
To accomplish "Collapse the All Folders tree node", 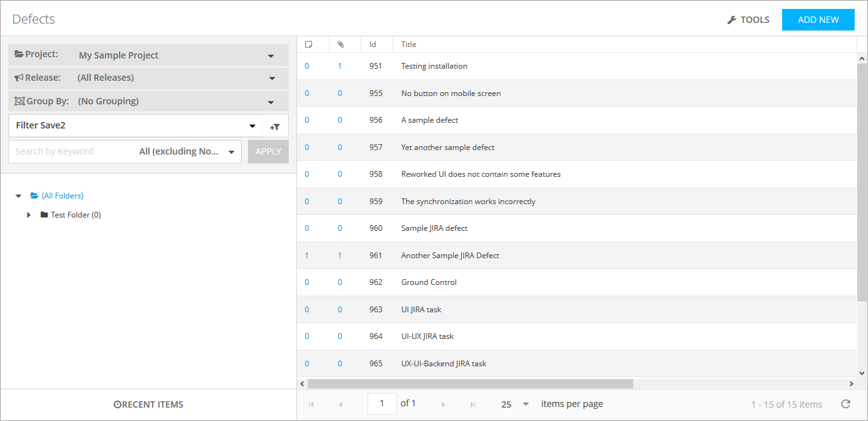I will (18, 196).
